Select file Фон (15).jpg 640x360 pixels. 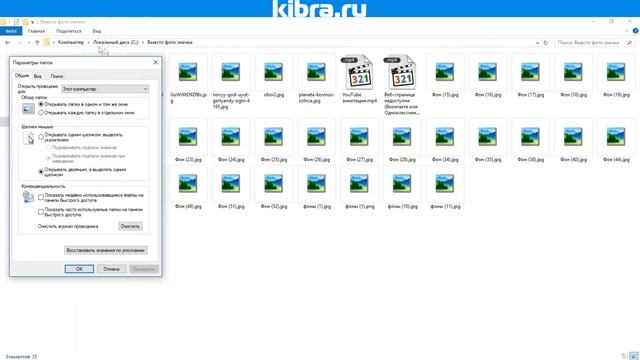pyautogui.click(x=445, y=76)
